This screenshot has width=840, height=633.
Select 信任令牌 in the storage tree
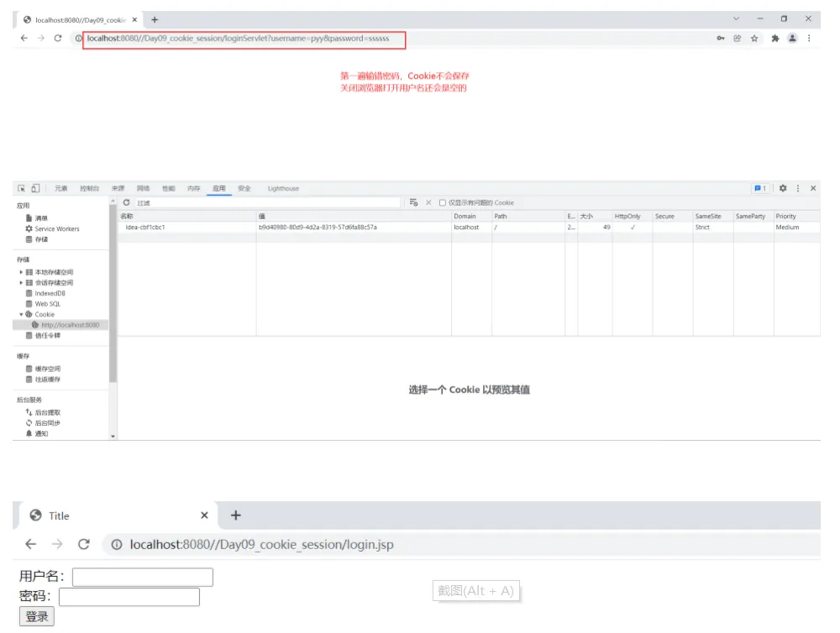(x=43, y=335)
